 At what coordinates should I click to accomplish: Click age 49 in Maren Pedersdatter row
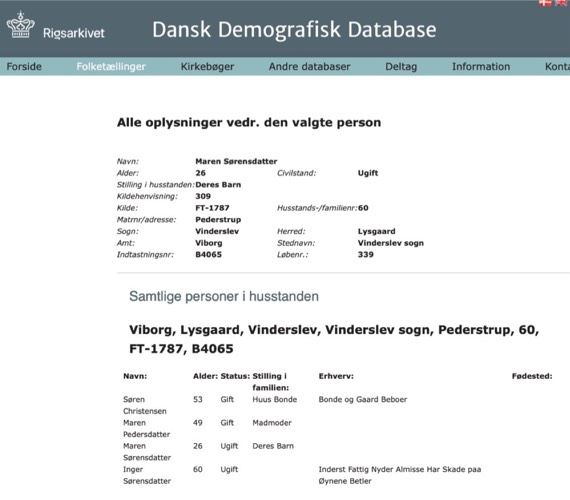[x=198, y=423]
